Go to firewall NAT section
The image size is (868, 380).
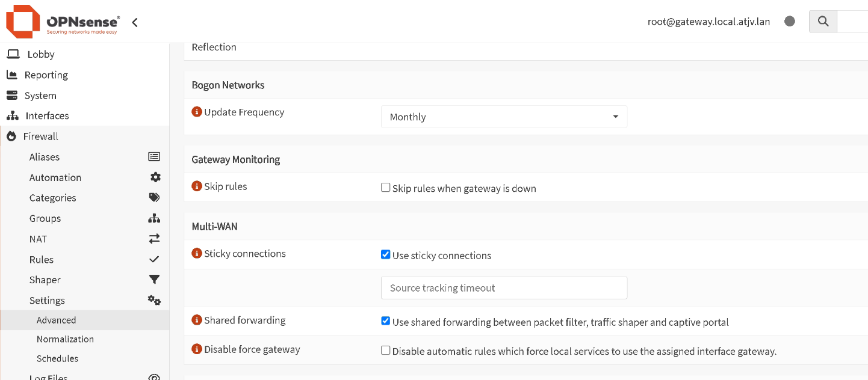tap(38, 239)
